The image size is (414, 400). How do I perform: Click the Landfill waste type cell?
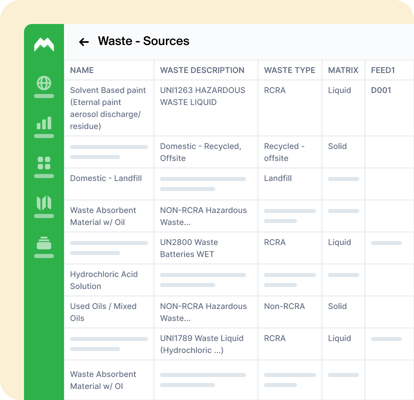[278, 178]
